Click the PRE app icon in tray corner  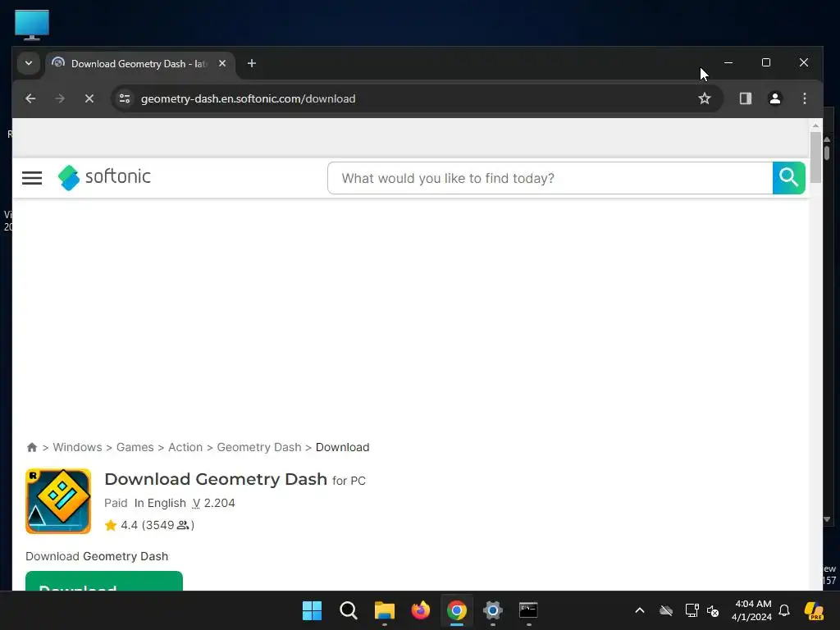click(x=814, y=610)
